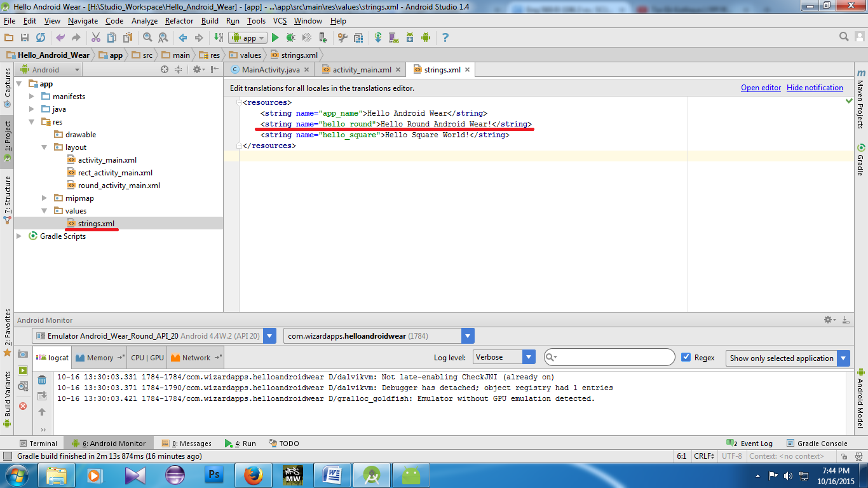868x488 pixels.
Task: Expand the java folder
Action: 32,109
